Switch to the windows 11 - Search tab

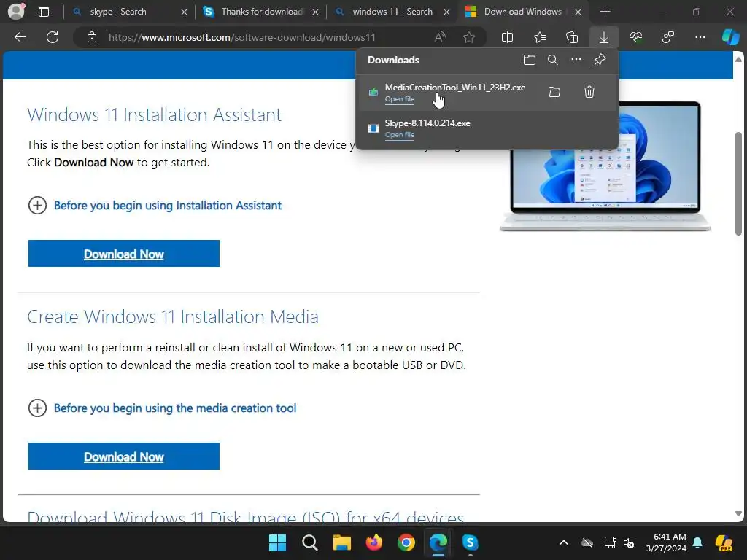click(392, 12)
